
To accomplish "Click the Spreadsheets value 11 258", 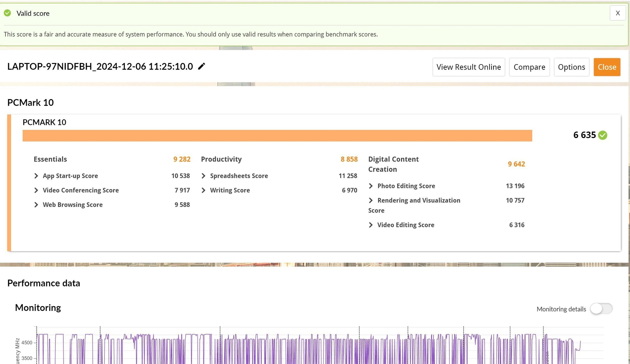I will 348,176.
